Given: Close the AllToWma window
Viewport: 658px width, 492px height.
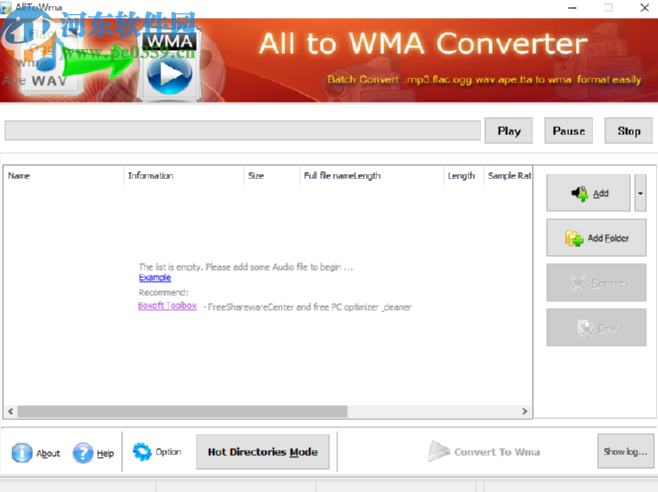Looking at the screenshot, I should pyautogui.click(x=645, y=8).
